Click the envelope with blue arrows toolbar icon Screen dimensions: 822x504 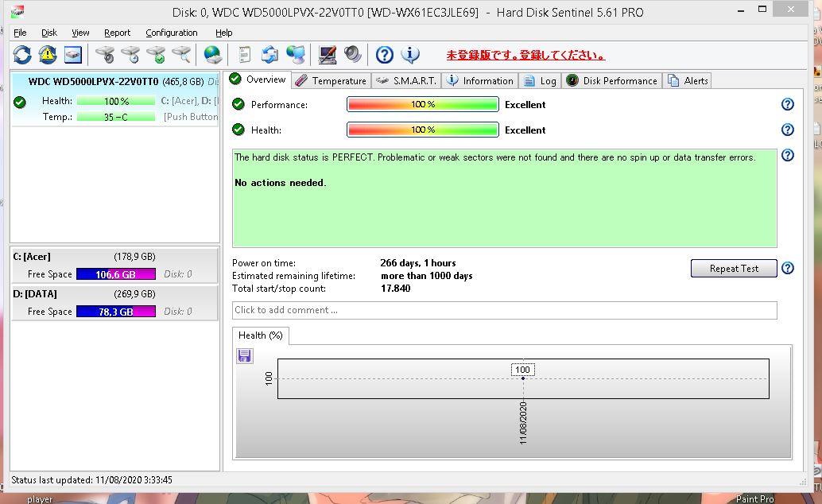click(x=269, y=55)
